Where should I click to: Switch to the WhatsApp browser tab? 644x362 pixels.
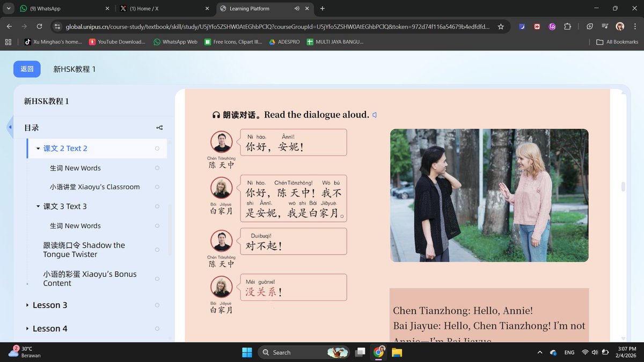tap(65, 9)
